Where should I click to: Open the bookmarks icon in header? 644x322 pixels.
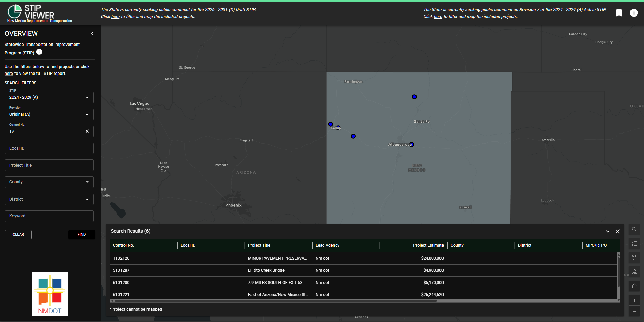pyautogui.click(x=619, y=13)
